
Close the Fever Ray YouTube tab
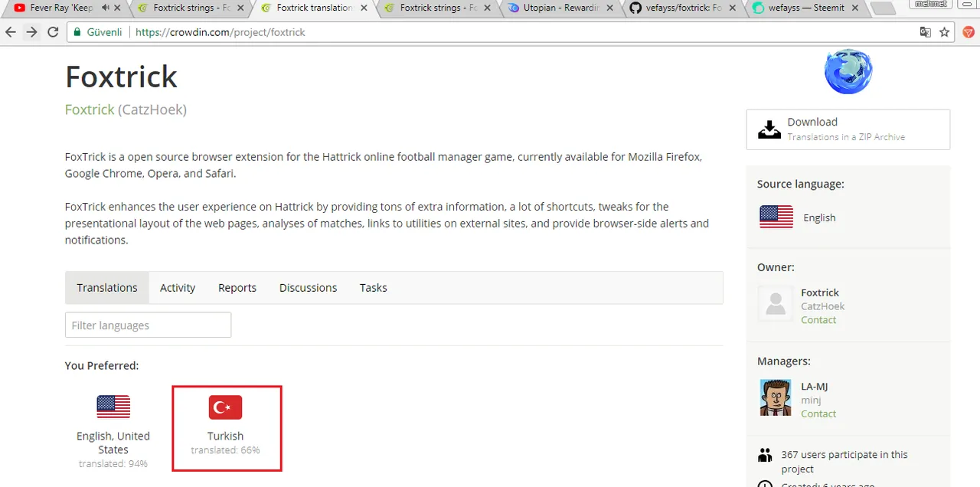pyautogui.click(x=117, y=8)
